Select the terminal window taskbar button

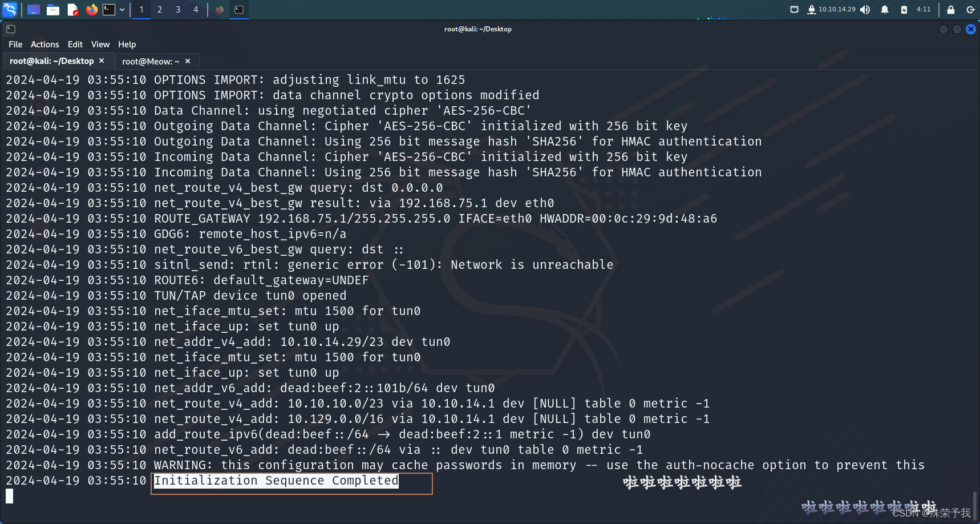tap(239, 10)
